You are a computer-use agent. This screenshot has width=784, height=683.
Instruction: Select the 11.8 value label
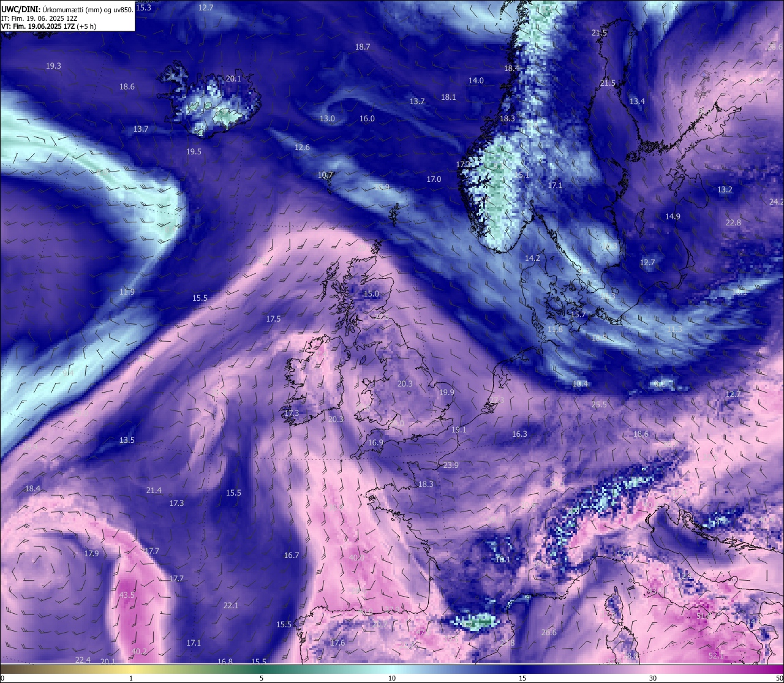555,330
